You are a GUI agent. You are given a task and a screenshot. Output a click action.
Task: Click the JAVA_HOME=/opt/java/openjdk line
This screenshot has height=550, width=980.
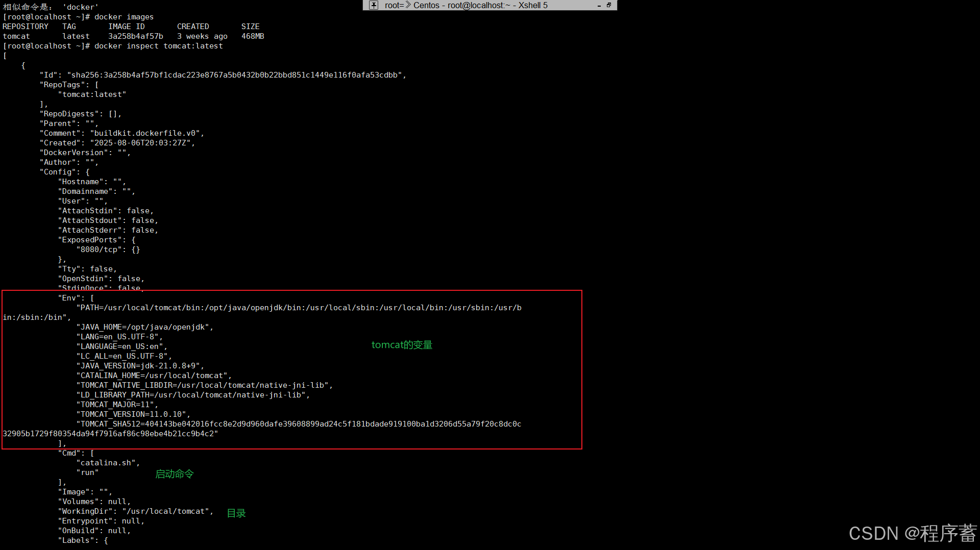point(145,327)
